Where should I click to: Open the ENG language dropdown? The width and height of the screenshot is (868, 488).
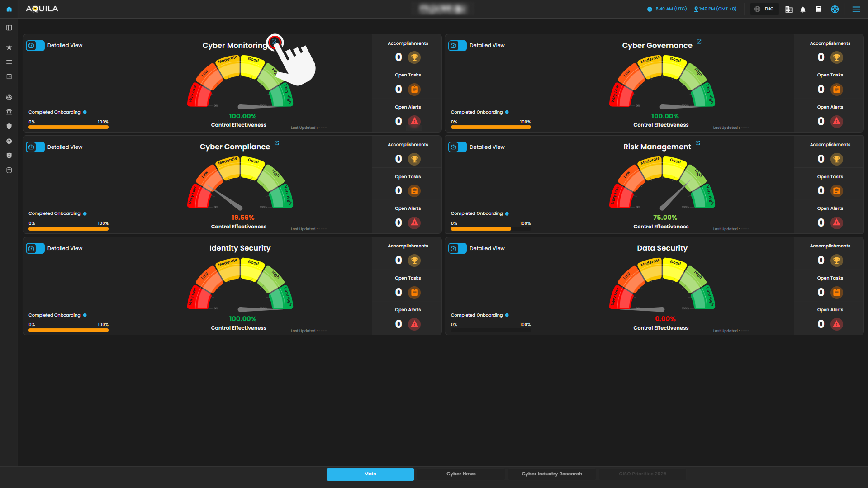click(x=764, y=9)
